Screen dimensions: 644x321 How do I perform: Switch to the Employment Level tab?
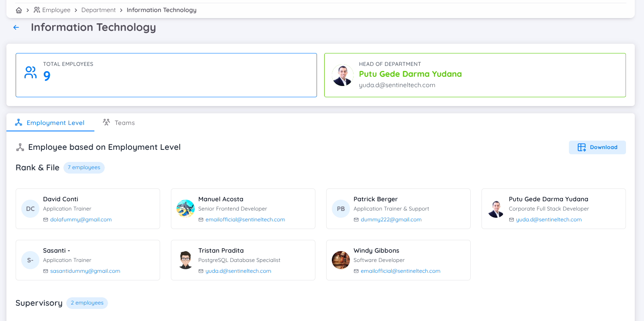(x=50, y=123)
